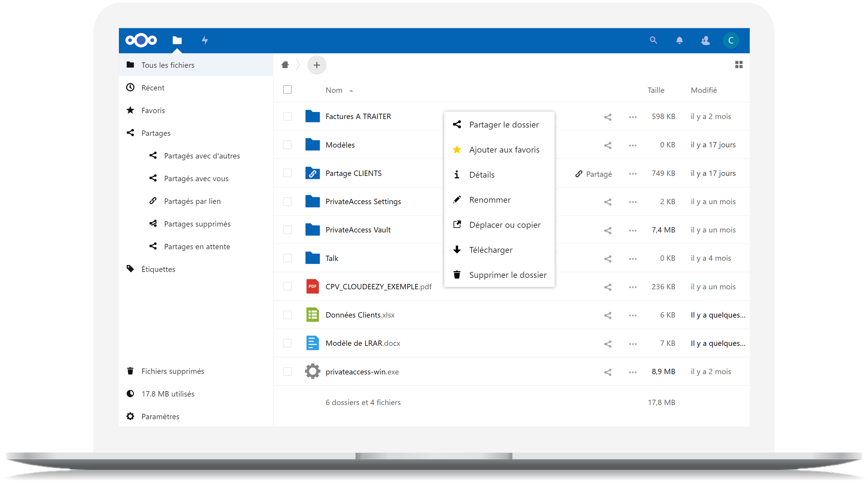This screenshot has height=488, width=868.
Task: Choose Télécharger in the context menu
Action: pos(499,250)
